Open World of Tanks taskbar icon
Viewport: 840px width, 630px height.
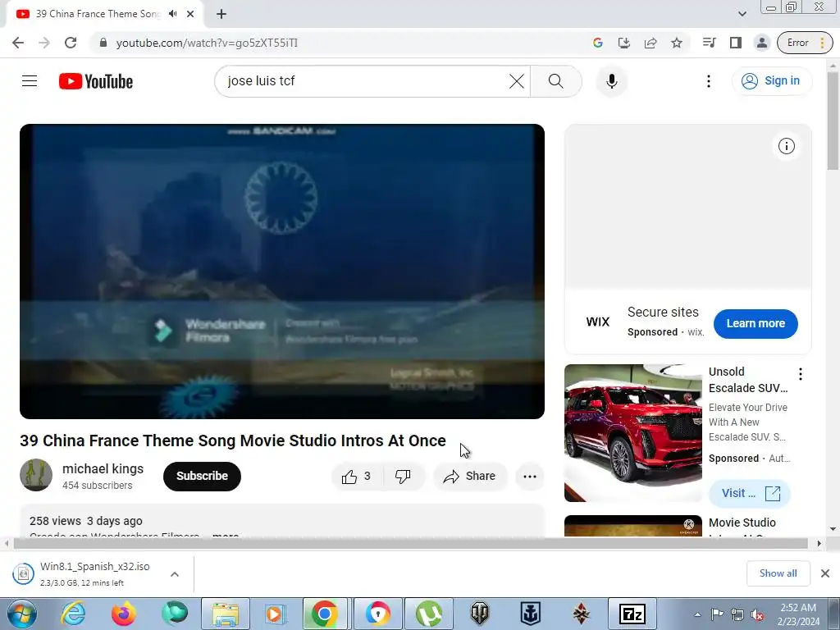click(479, 614)
